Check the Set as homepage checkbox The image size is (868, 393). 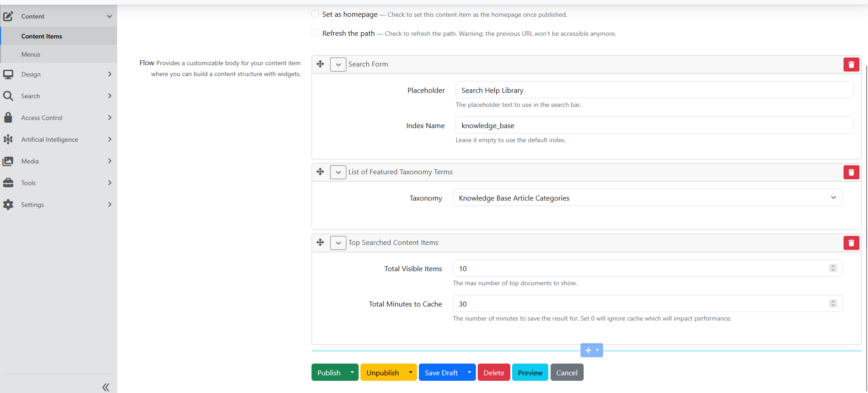click(x=315, y=14)
